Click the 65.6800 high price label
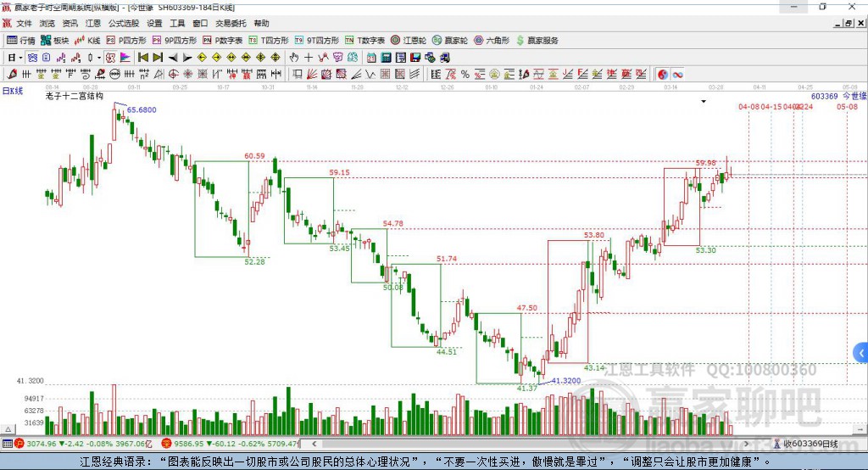Viewport: 868px width, 470px height. click(142, 109)
